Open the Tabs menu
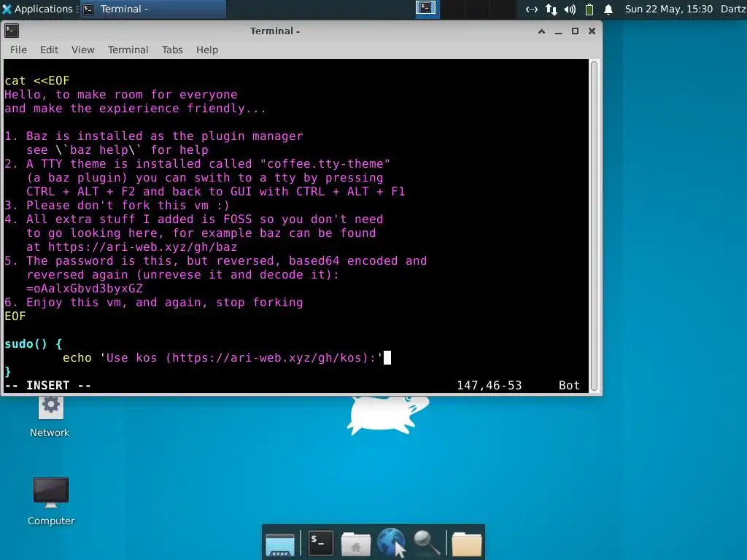The width and height of the screenshot is (747, 560). [172, 50]
